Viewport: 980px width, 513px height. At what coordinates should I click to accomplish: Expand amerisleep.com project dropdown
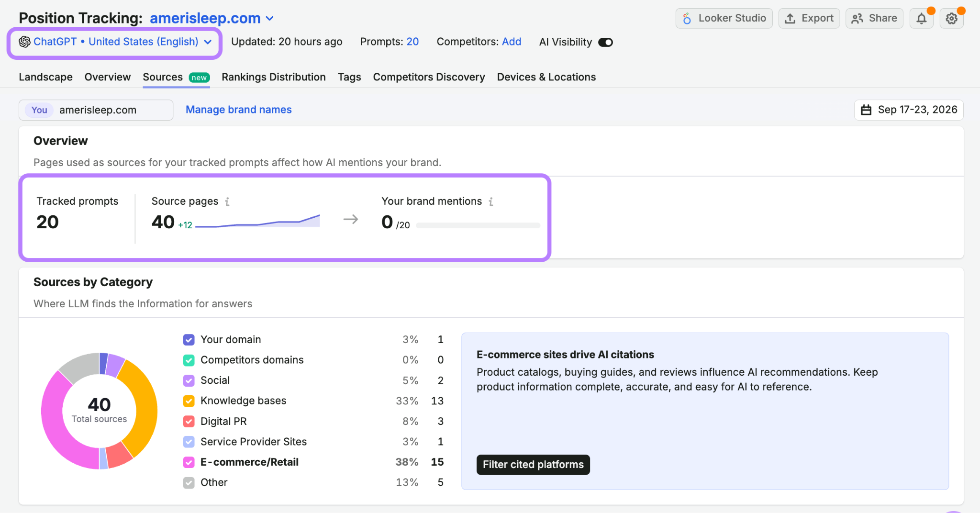pyautogui.click(x=212, y=18)
